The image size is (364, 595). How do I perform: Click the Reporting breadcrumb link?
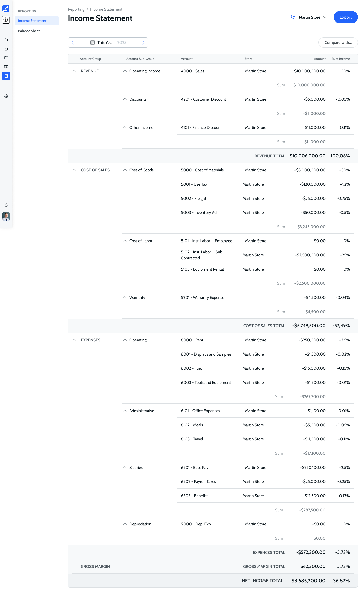click(76, 9)
